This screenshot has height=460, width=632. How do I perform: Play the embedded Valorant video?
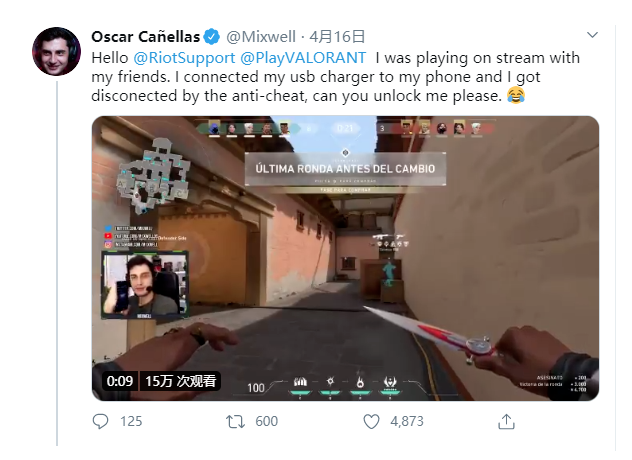coord(345,258)
